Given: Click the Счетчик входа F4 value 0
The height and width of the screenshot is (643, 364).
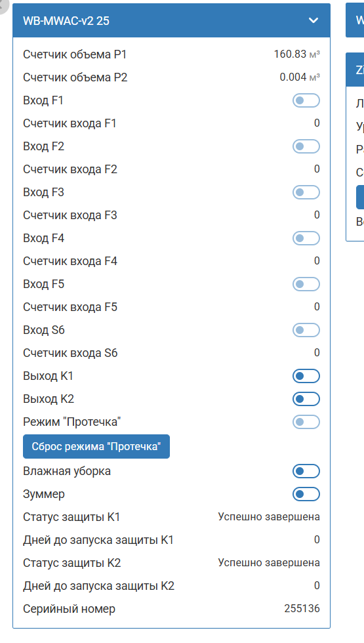Looking at the screenshot, I should pyautogui.click(x=317, y=261).
